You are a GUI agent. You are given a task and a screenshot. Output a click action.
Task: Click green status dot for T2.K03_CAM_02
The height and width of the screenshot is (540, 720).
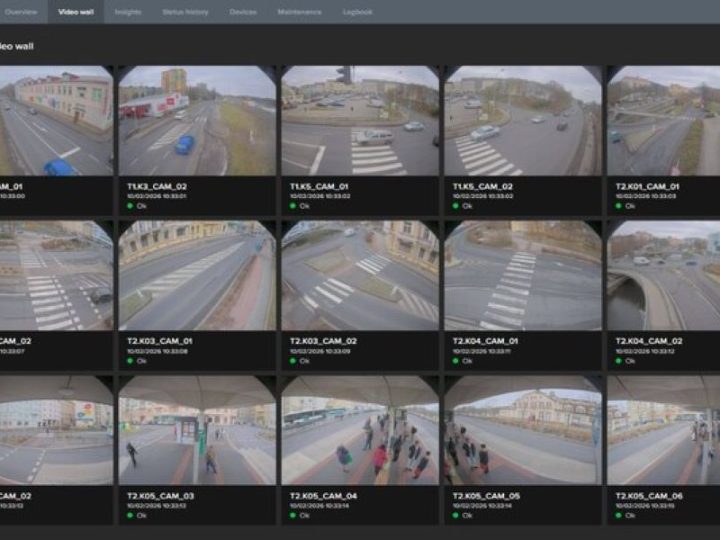pos(292,361)
